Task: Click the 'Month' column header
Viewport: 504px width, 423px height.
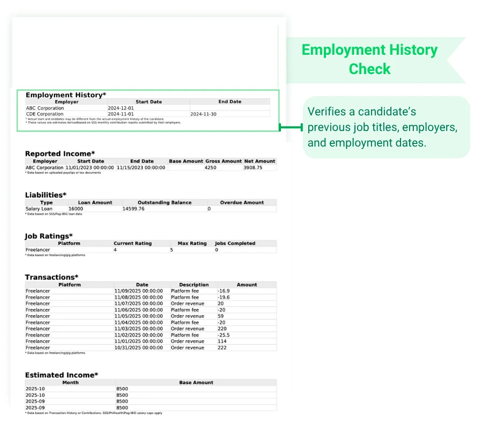Action: tap(70, 382)
